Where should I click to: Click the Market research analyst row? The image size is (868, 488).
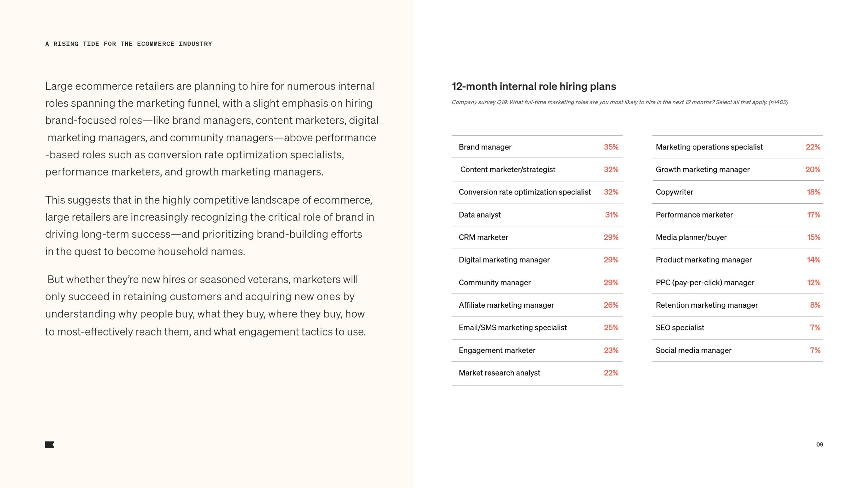pos(537,373)
